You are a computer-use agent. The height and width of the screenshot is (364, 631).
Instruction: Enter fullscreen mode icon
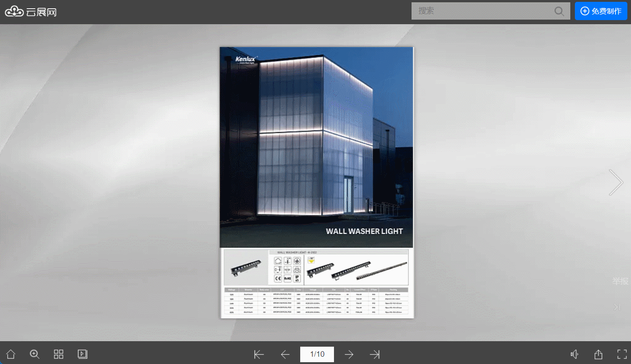(x=622, y=354)
